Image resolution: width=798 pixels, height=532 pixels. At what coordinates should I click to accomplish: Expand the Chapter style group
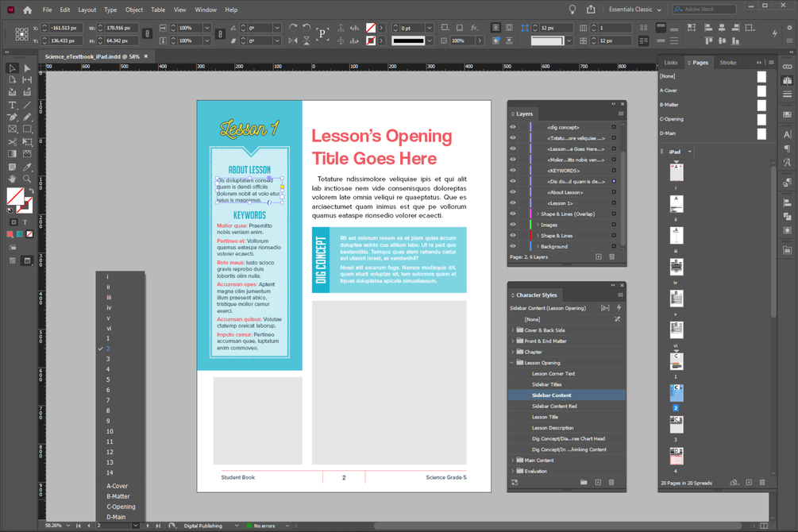(x=512, y=352)
